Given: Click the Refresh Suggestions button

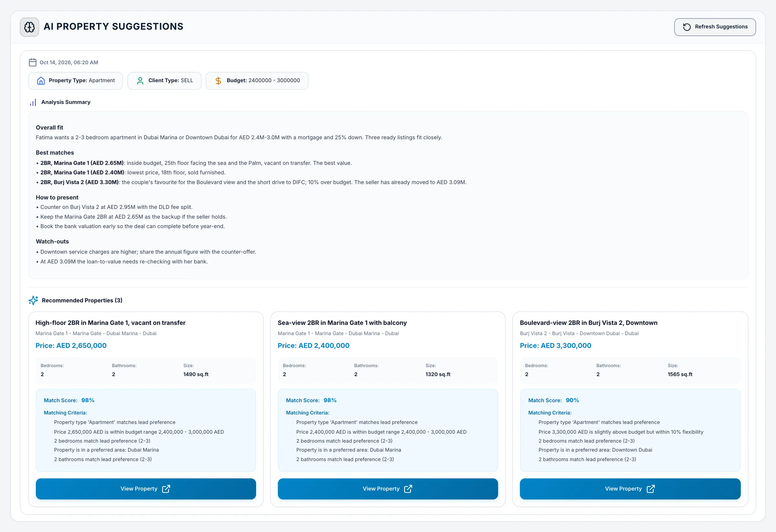Looking at the screenshot, I should 715,27.
